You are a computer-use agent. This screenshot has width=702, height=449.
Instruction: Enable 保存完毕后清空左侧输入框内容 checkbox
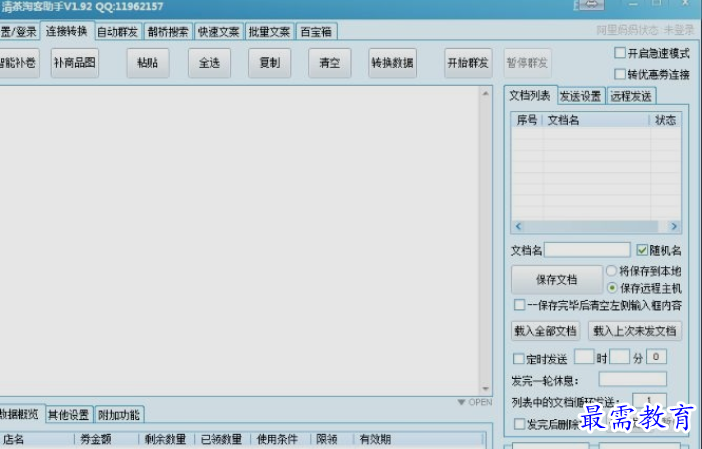tap(519, 305)
